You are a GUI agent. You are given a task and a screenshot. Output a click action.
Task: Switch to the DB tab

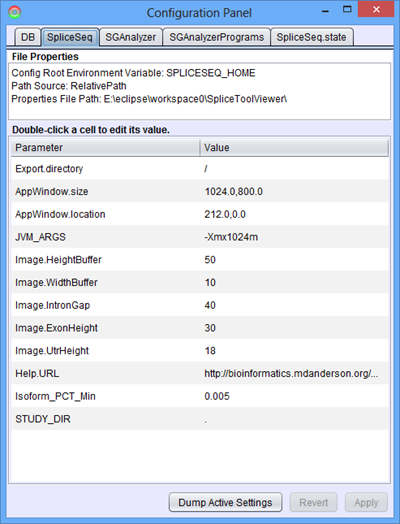(28, 37)
